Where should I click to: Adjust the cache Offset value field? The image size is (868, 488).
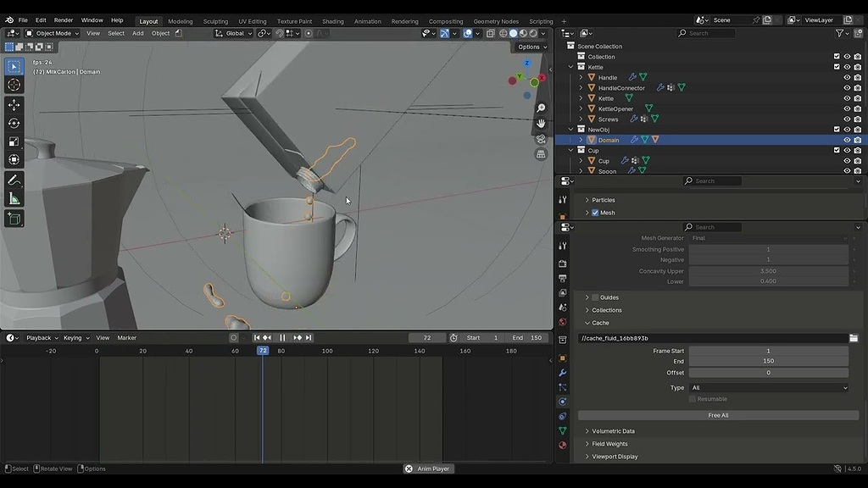click(x=769, y=373)
